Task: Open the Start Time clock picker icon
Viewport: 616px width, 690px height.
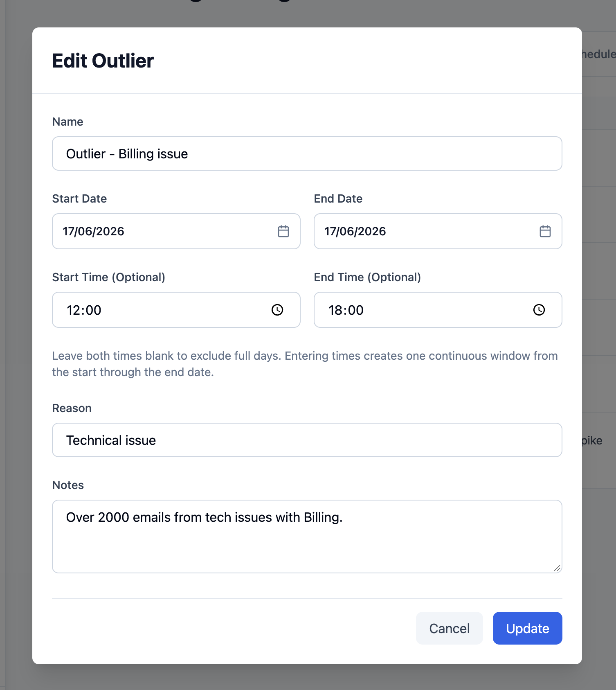Action: 277,310
